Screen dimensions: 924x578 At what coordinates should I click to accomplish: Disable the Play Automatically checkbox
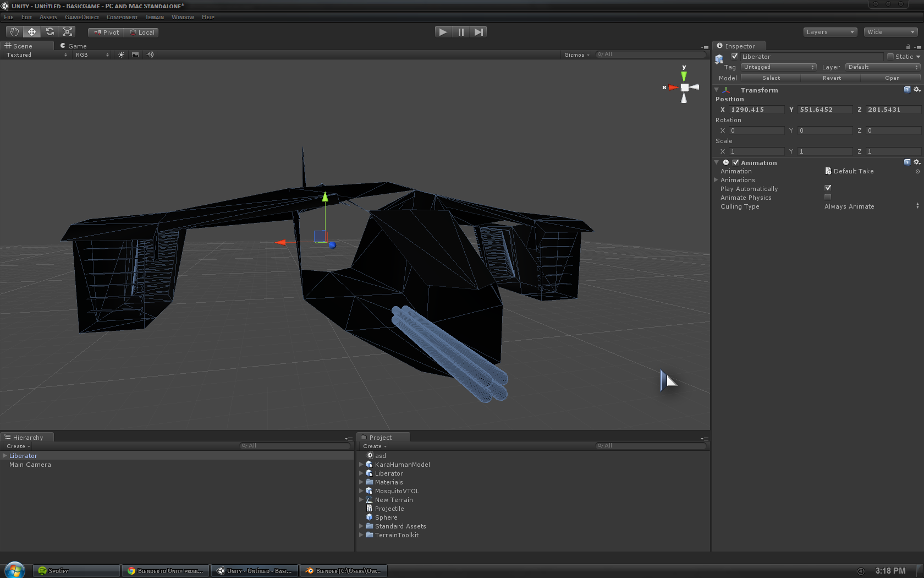pos(828,188)
